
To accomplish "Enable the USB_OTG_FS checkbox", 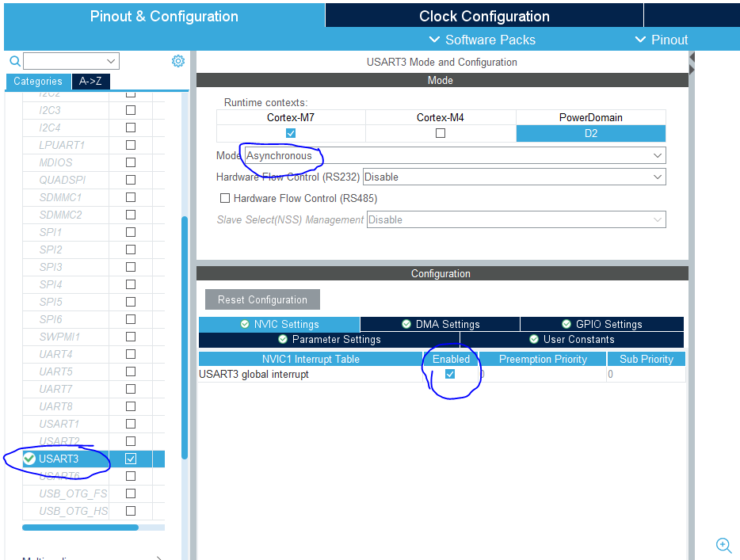I will click(x=131, y=493).
